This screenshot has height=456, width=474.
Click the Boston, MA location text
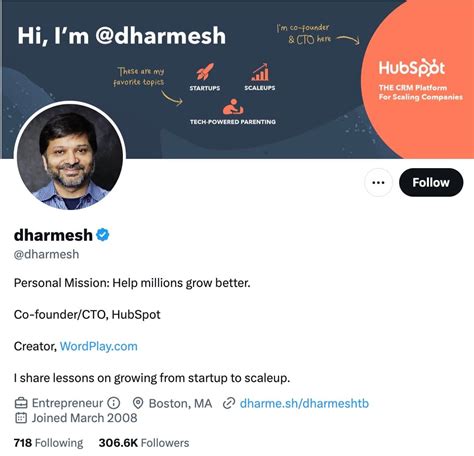coord(180,403)
